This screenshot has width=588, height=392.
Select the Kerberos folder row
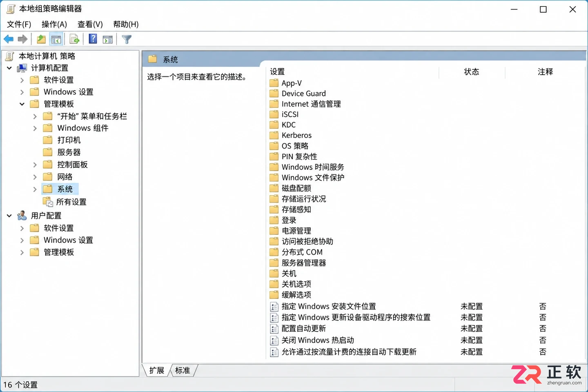pos(296,135)
